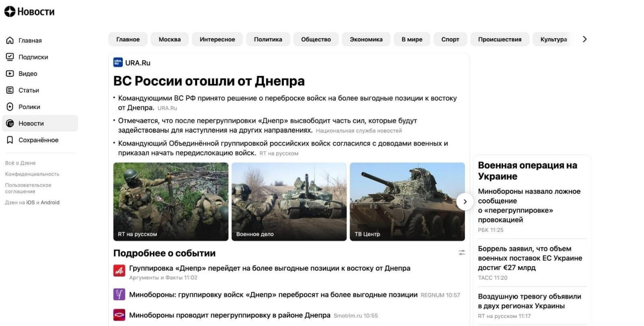Open the Происшествия category tab
Screen dimensions: 644x326
499,39
